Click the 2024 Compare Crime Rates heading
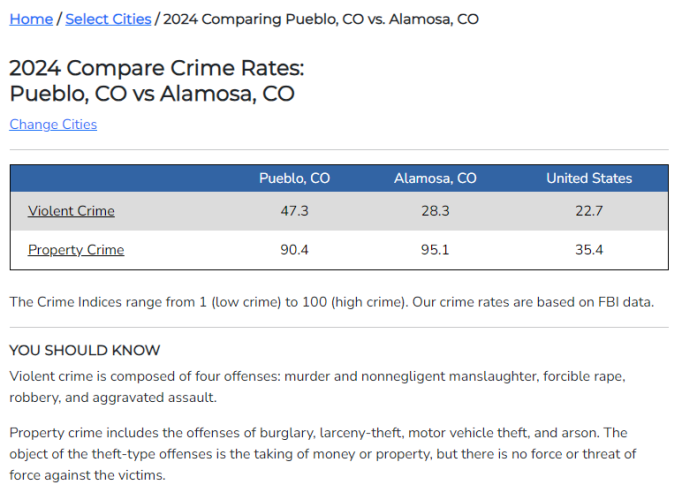 (157, 81)
